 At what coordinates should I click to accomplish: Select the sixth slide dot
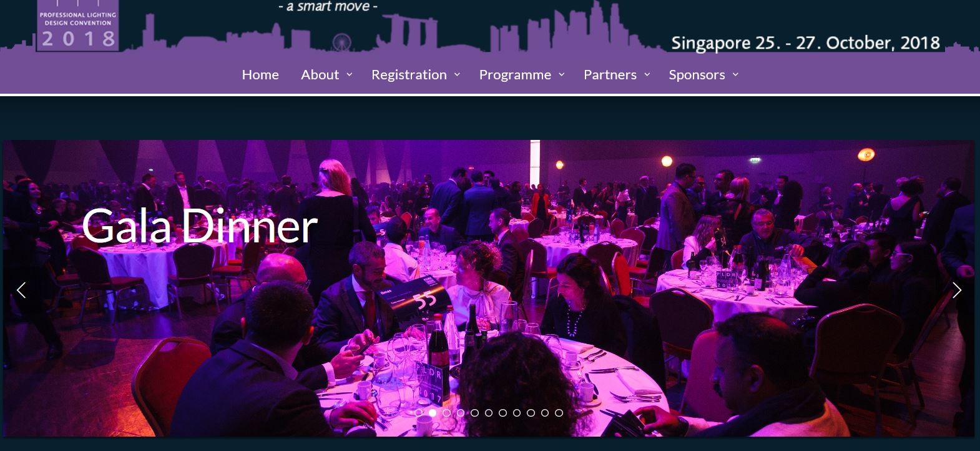pyautogui.click(x=489, y=413)
